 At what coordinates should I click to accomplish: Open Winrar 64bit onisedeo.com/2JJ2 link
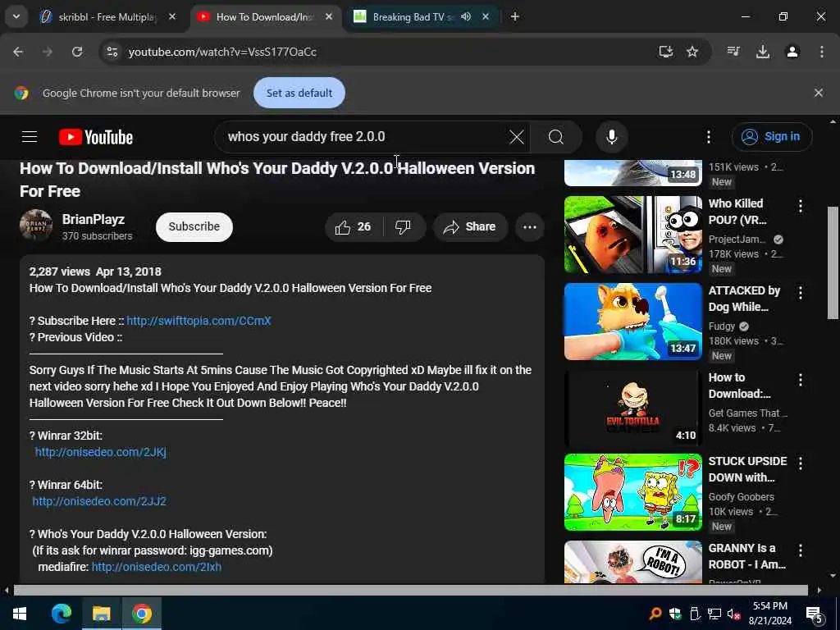pyautogui.click(x=99, y=501)
